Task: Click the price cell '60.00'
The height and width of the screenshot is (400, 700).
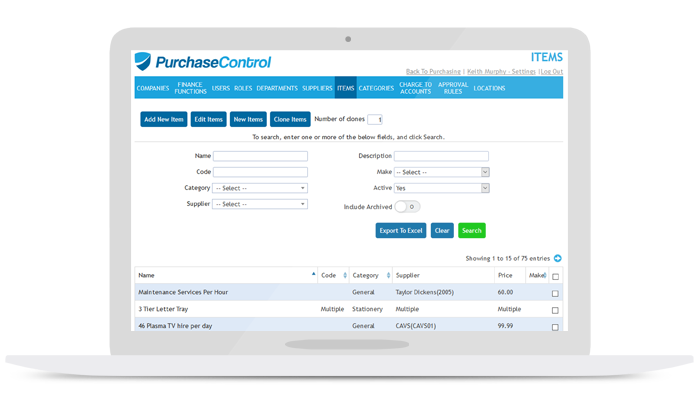Action: pos(505,292)
